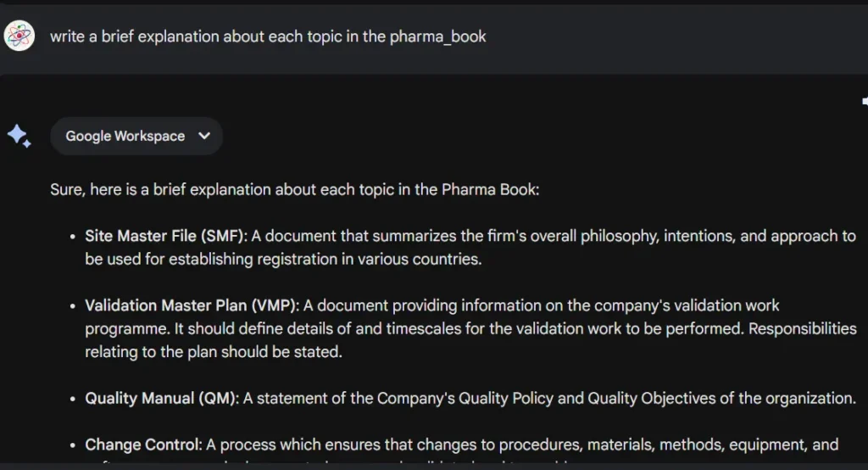
Task: Click the bullet point before Validation Master Plan
Action: coord(73,306)
